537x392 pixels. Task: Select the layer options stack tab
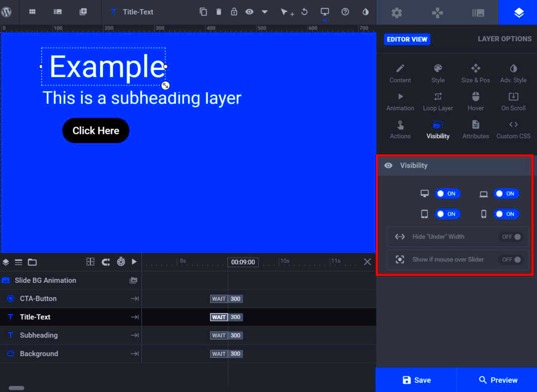518,12
